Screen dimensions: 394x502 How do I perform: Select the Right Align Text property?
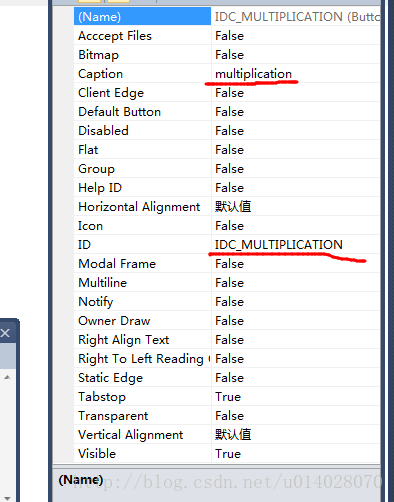pos(142,340)
